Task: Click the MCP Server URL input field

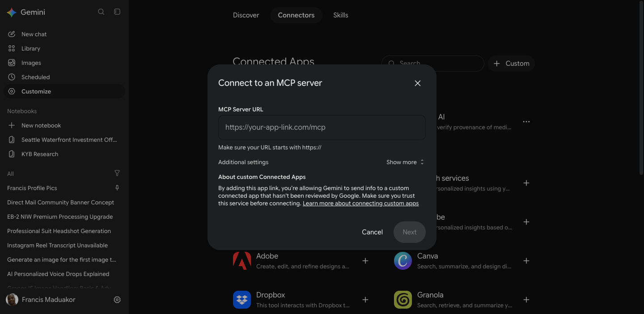Action: click(322, 127)
